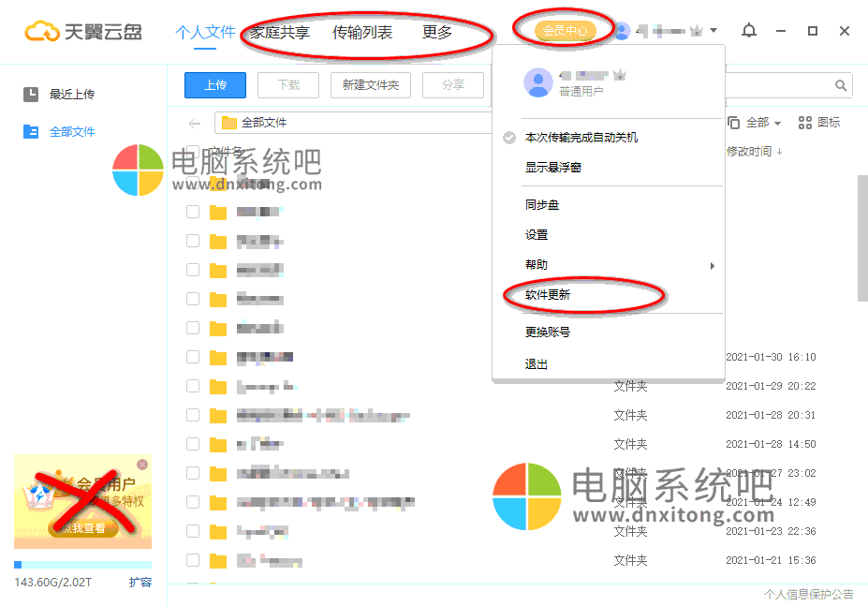Open 个人信息保护公告 link
Viewport: 868px width, 606px height.
click(808, 594)
